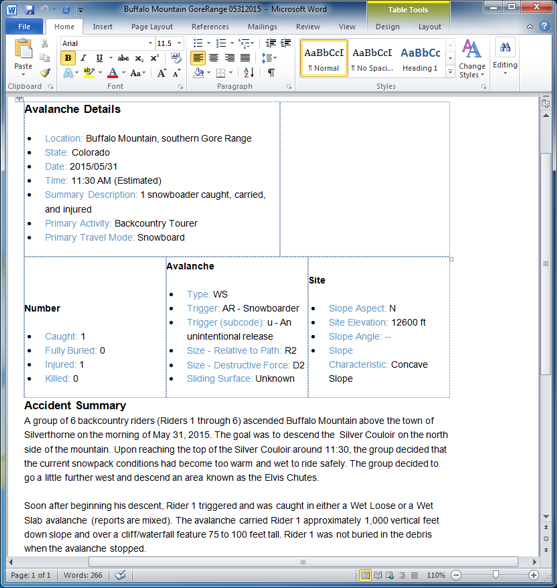Click the Page: 1 of 1 indicator
557x588 pixels.
pyautogui.click(x=30, y=575)
